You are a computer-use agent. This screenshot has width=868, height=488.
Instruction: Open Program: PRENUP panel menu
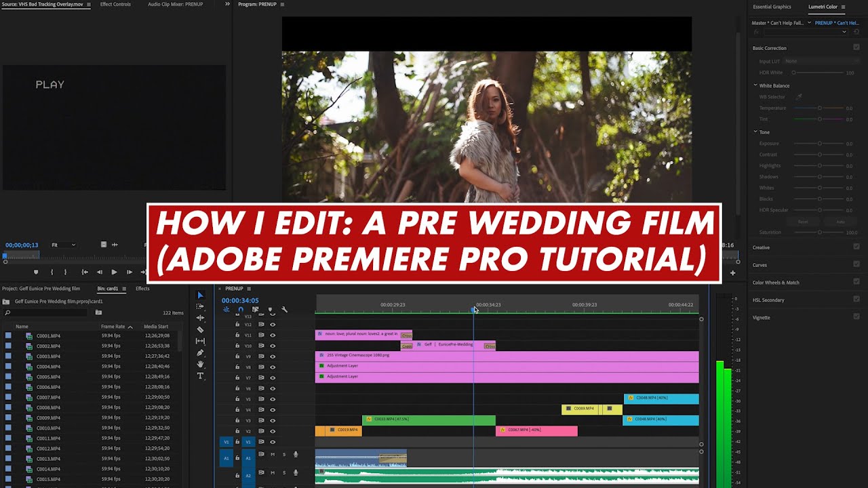282,4
